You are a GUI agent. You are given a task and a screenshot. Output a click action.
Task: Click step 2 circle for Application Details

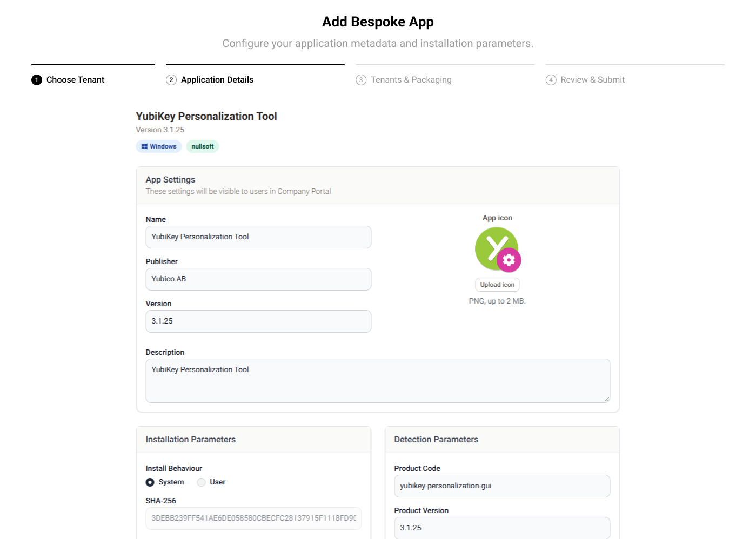[x=171, y=80]
